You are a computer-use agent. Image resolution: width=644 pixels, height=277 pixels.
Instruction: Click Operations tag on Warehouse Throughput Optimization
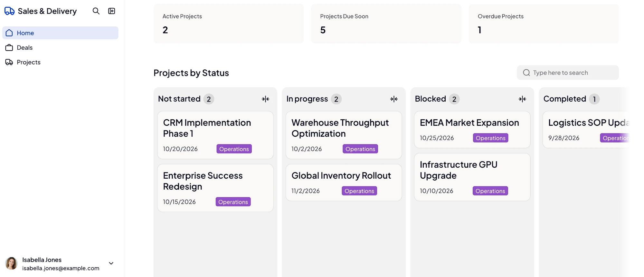click(360, 149)
